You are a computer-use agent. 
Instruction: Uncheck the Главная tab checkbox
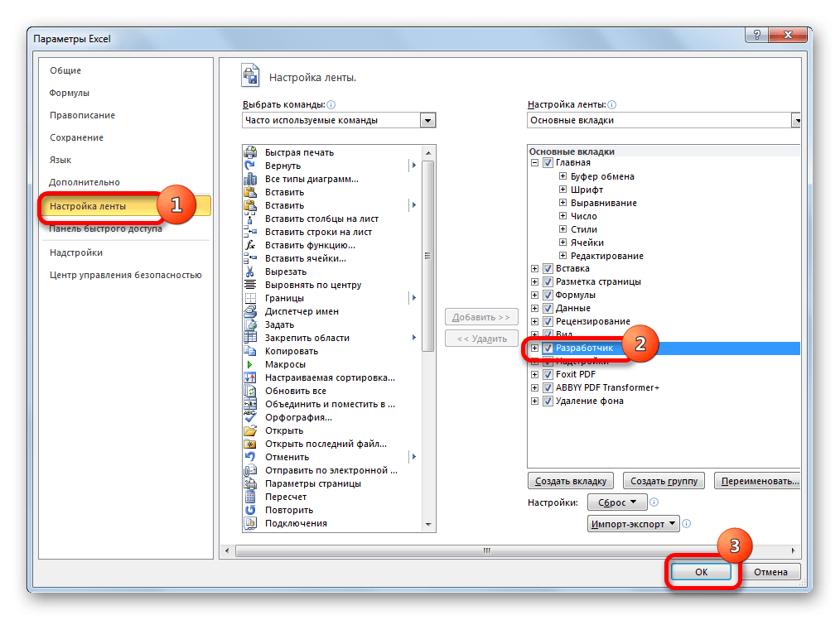pyautogui.click(x=548, y=163)
